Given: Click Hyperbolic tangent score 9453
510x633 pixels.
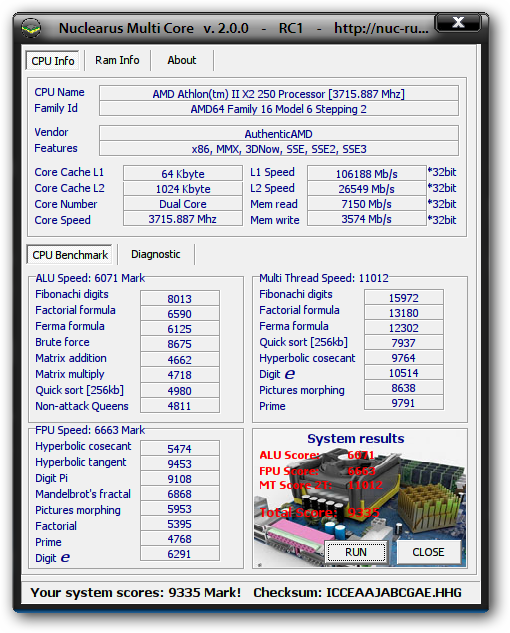Looking at the screenshot, I should tap(180, 463).
